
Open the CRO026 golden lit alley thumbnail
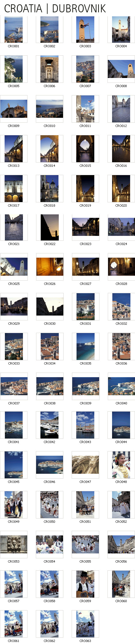50,267
